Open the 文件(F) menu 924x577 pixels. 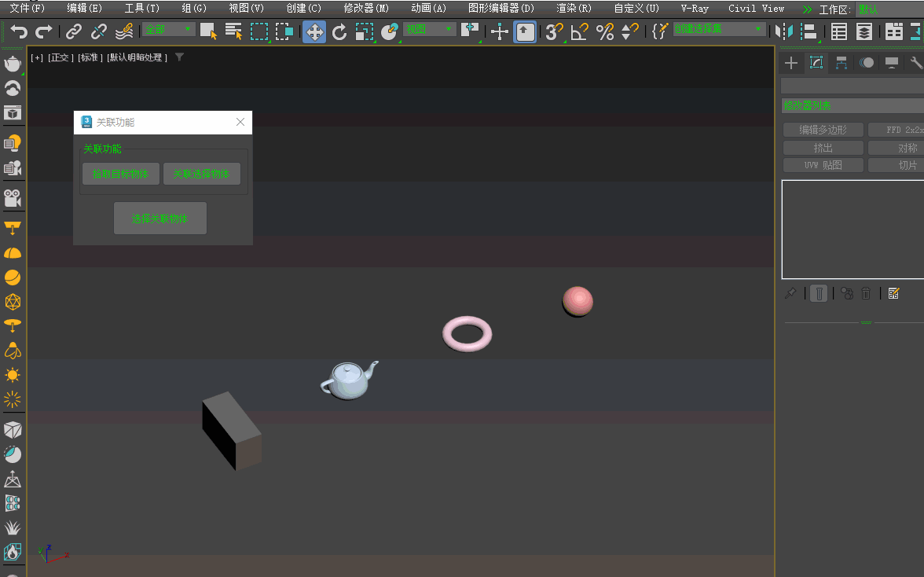27,8
